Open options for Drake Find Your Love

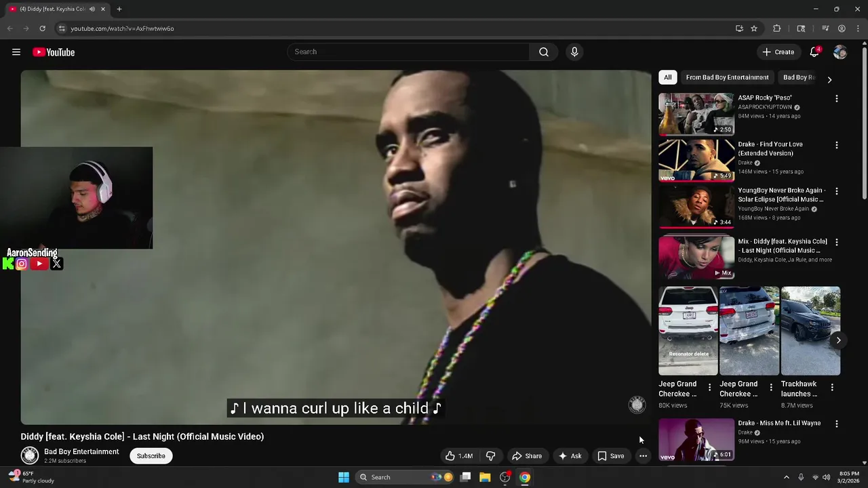[x=836, y=145]
